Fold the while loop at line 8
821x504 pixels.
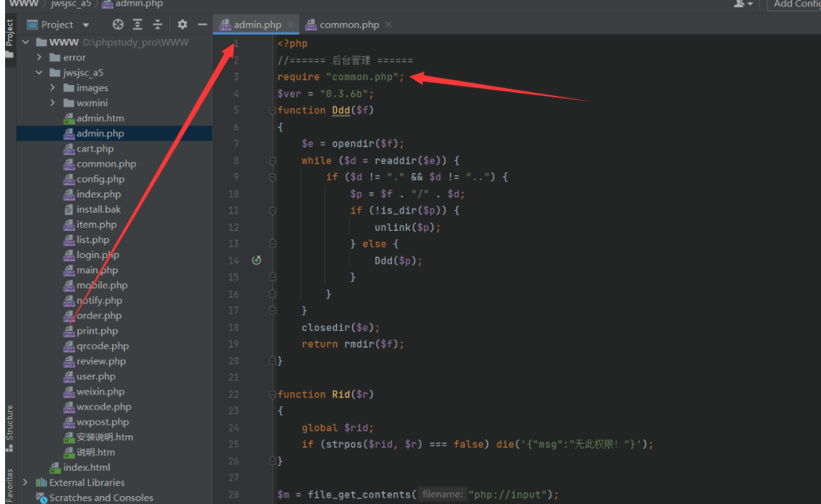pyautogui.click(x=272, y=161)
